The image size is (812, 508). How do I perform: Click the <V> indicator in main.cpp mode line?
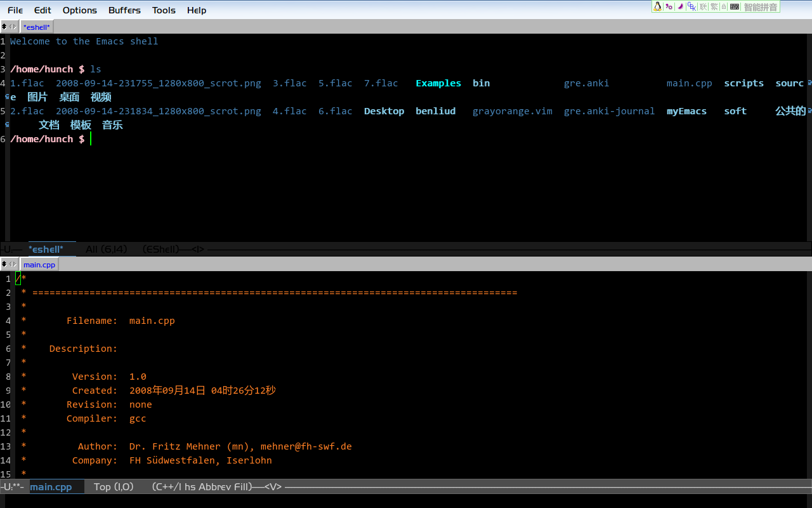tap(273, 487)
